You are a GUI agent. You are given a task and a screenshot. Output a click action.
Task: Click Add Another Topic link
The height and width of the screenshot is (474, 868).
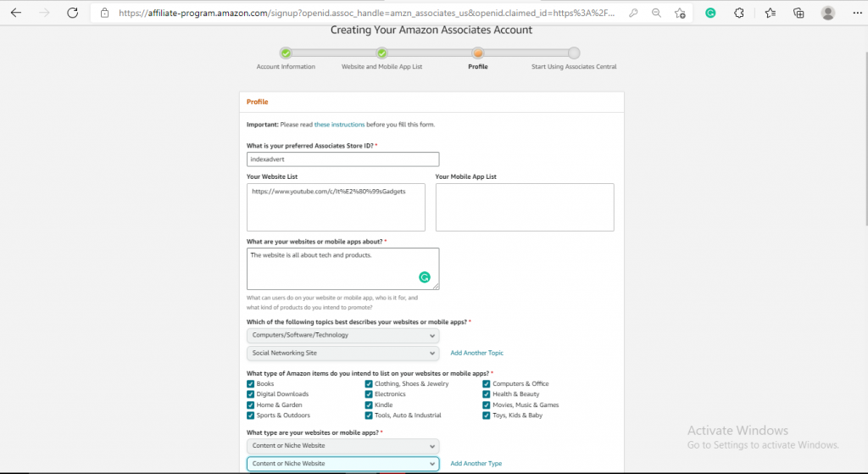coord(476,353)
